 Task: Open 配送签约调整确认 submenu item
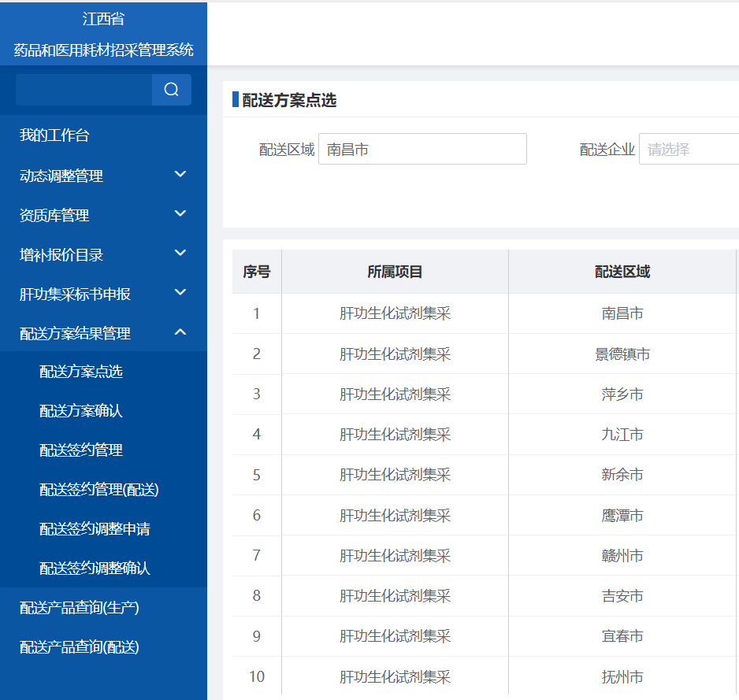[95, 569]
